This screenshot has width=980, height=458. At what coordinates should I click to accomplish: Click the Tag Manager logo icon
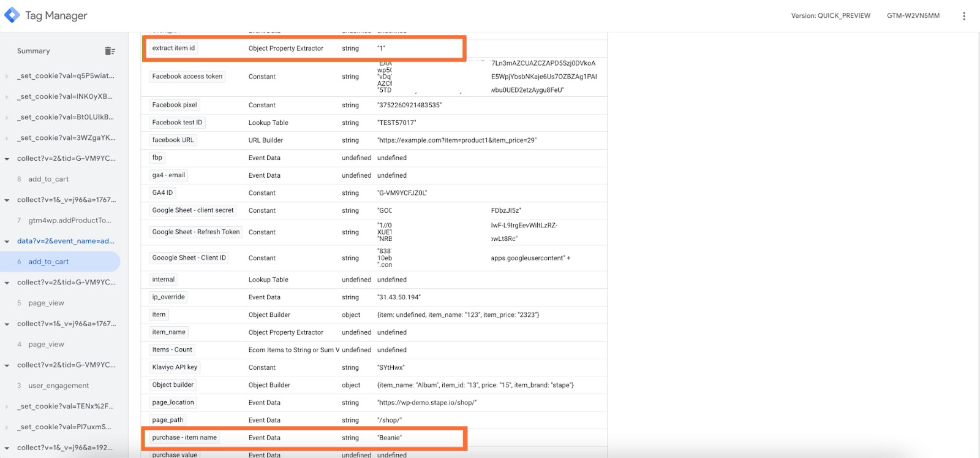pyautogui.click(x=12, y=15)
